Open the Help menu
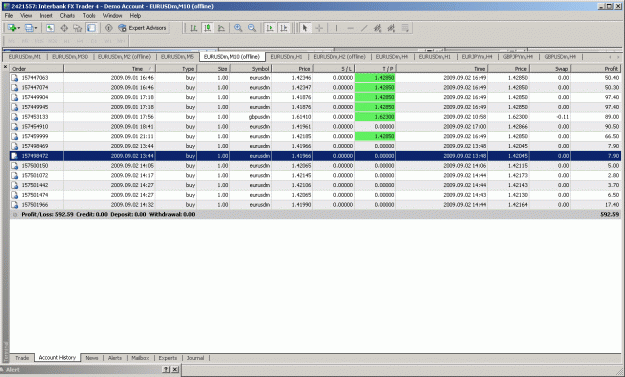This screenshot has height=377, width=625. [x=135, y=16]
